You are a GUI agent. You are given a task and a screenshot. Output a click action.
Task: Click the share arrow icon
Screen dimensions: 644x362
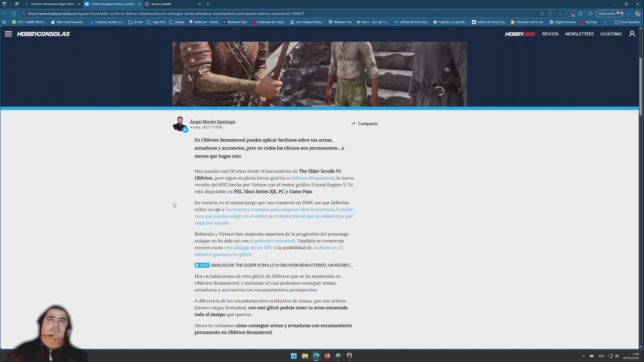[x=353, y=124]
